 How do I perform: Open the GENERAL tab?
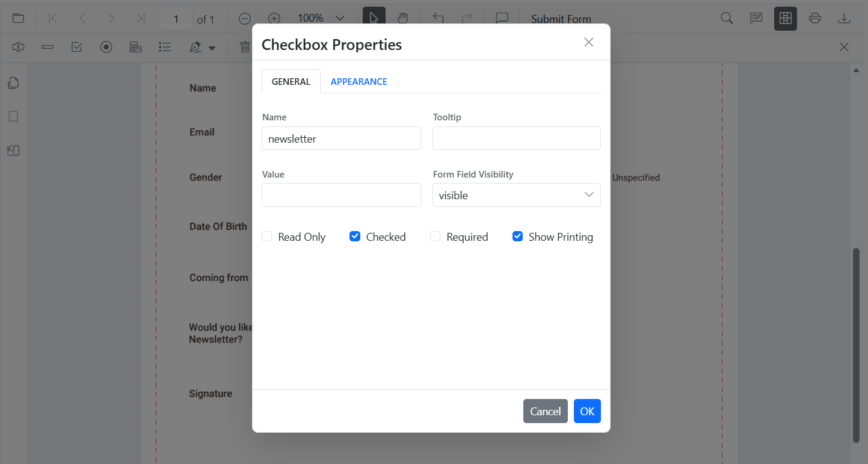coord(291,81)
